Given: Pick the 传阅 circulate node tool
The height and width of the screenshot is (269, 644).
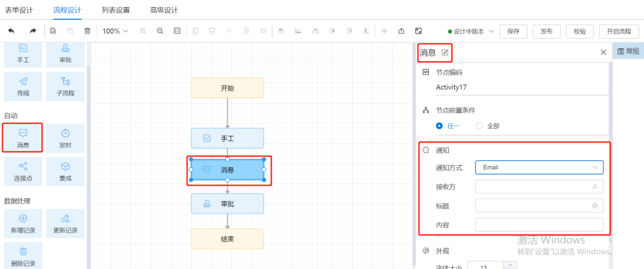Looking at the screenshot, I should tap(23, 86).
